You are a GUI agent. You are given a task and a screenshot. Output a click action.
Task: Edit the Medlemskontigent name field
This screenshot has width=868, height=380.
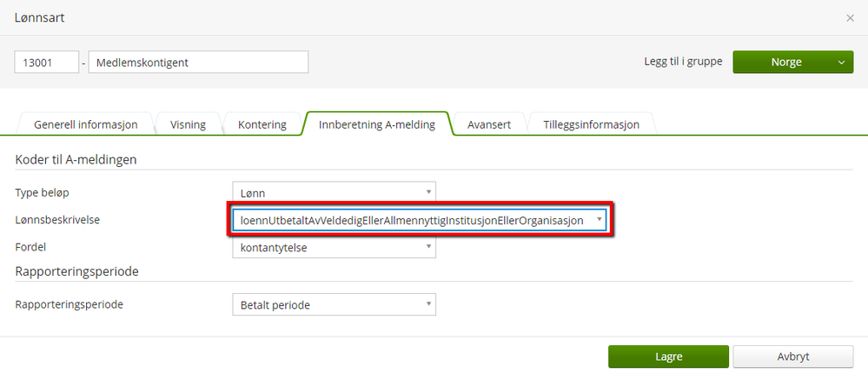point(198,63)
